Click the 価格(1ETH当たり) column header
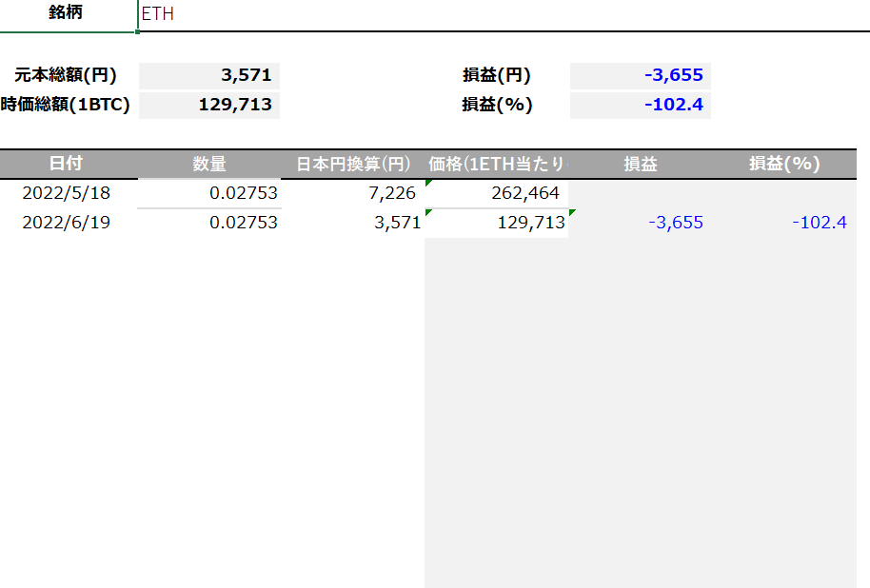The height and width of the screenshot is (588, 870). coord(496,164)
